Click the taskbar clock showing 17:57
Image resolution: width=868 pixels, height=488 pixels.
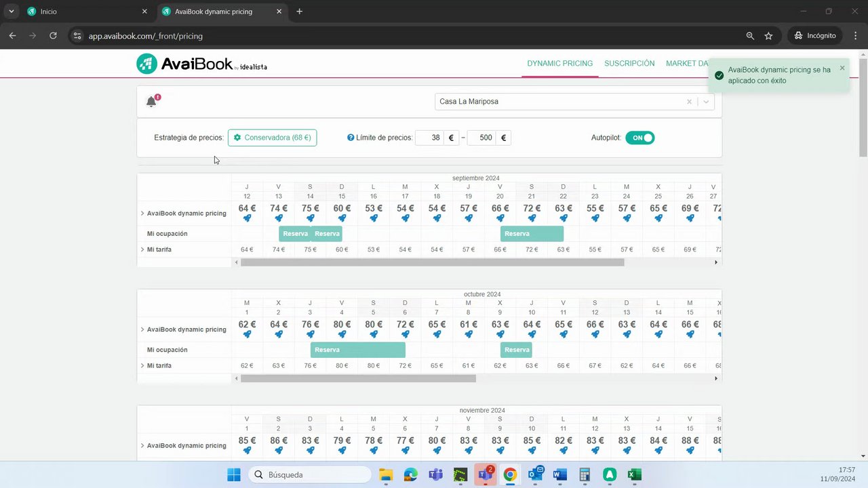coord(847,470)
